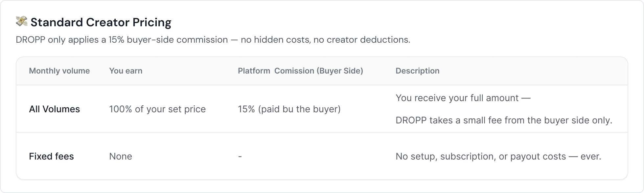Click the Description column header
The width and height of the screenshot is (644, 193).
click(x=417, y=71)
